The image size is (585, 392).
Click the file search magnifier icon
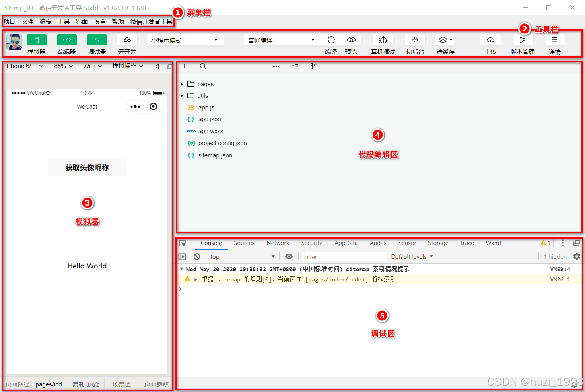(203, 66)
